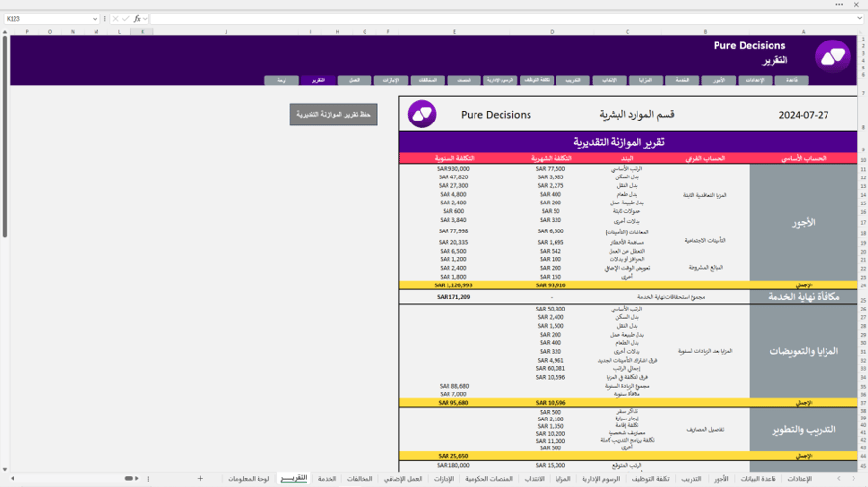Screen dimensions: 868x487
Task: Open the fx dropdown arrow beside function icon
Action: pos(145,19)
